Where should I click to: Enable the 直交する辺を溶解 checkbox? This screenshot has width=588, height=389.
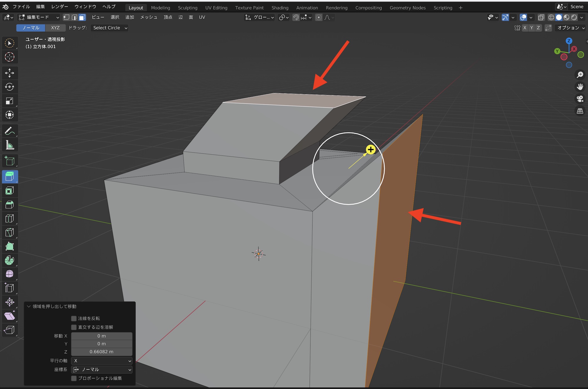(74, 327)
